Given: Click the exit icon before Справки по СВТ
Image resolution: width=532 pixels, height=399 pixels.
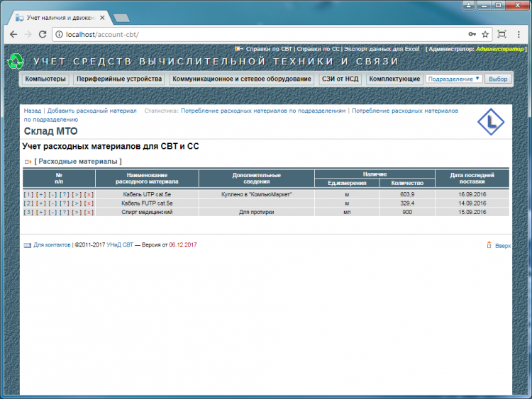Looking at the screenshot, I should coord(239,49).
